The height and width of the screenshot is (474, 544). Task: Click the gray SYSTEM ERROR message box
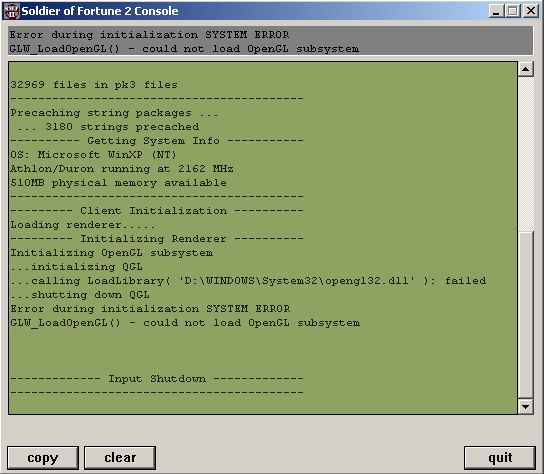[x=271, y=41]
